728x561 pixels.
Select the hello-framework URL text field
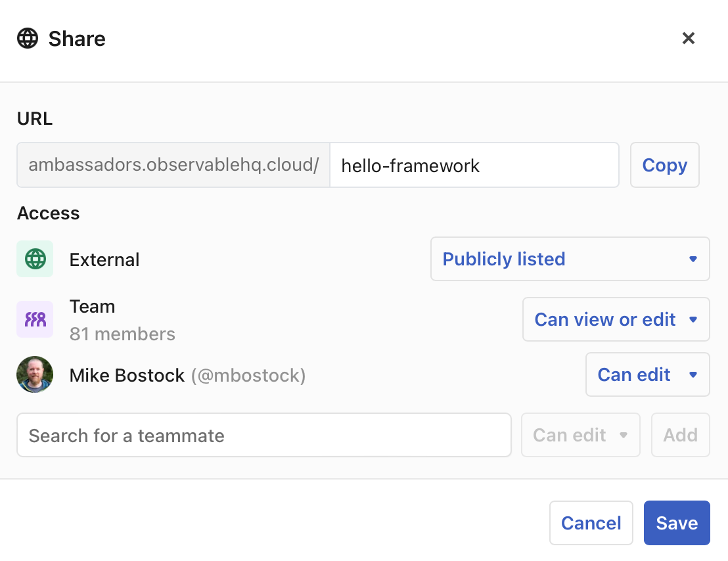474,165
